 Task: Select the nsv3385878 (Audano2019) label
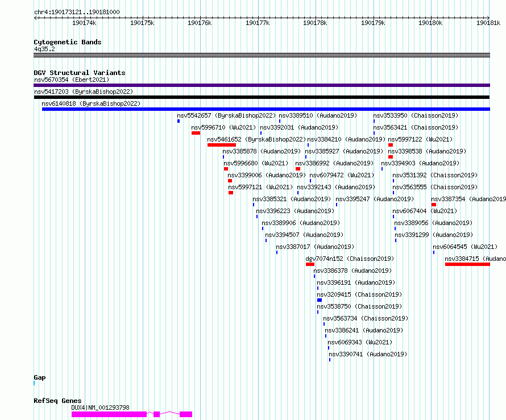pyautogui.click(x=262, y=151)
